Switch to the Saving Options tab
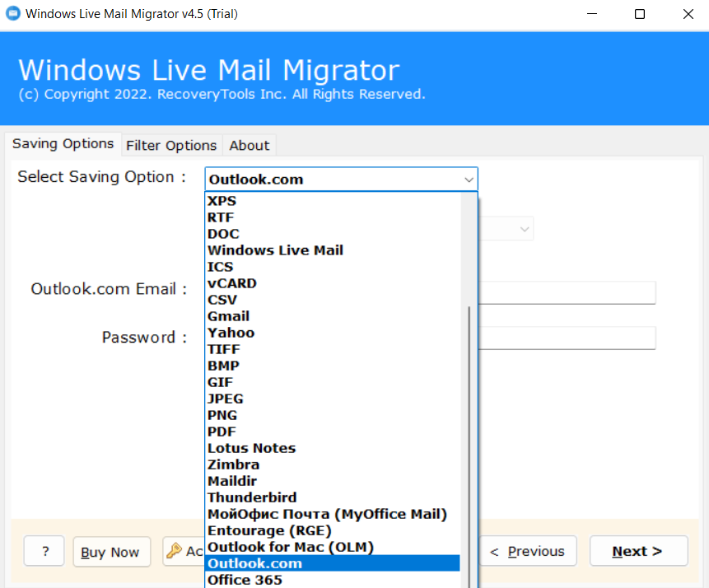The width and height of the screenshot is (709, 588). pos(63,144)
